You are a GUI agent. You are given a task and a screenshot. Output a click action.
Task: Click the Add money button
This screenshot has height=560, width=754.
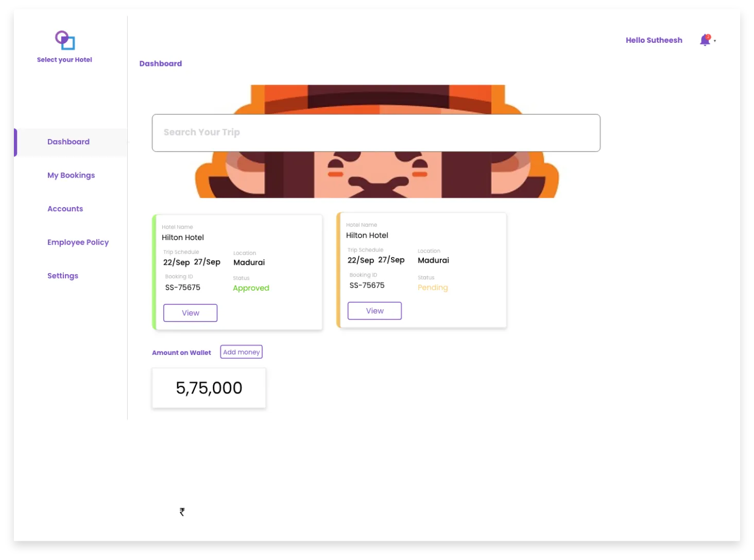pyautogui.click(x=241, y=352)
